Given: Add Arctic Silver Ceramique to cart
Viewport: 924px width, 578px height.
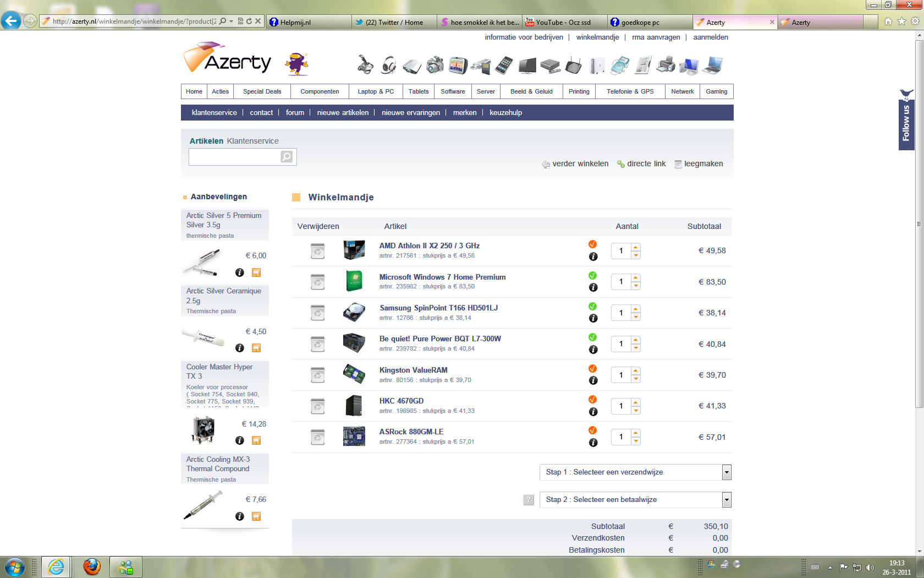Looking at the screenshot, I should click(x=256, y=348).
